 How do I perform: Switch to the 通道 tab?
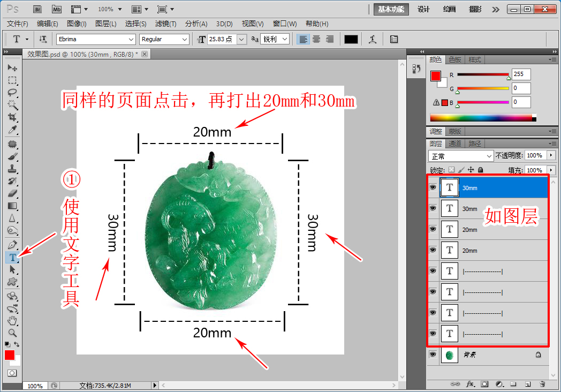tap(456, 143)
